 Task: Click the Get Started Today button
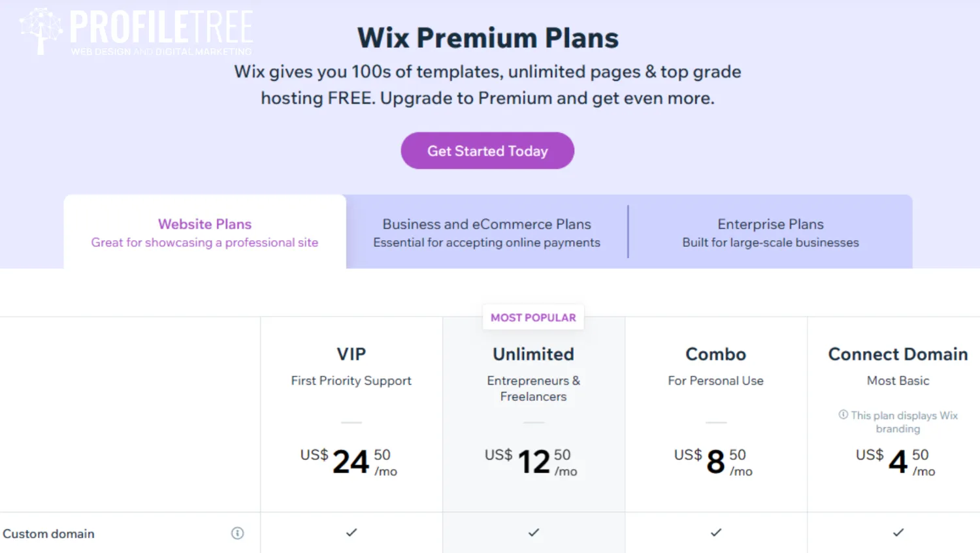[x=487, y=151]
